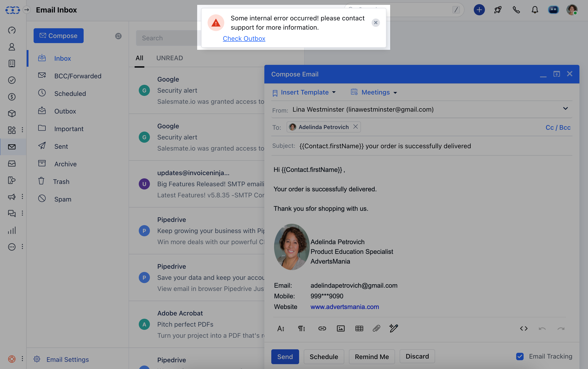
Task: Open the AI writing assistant wand icon
Action: point(393,328)
